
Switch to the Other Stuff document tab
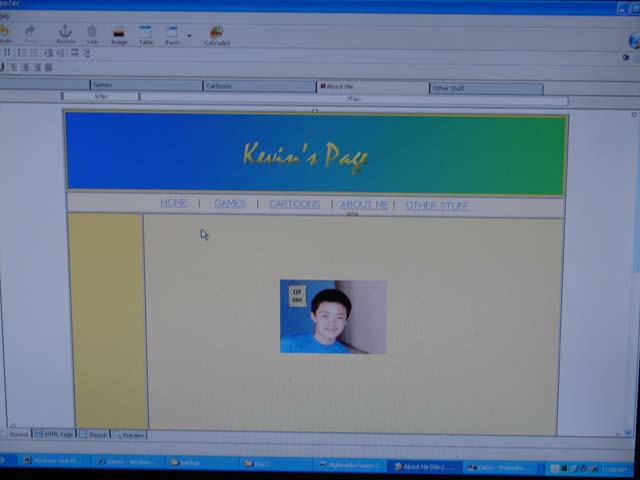point(486,88)
